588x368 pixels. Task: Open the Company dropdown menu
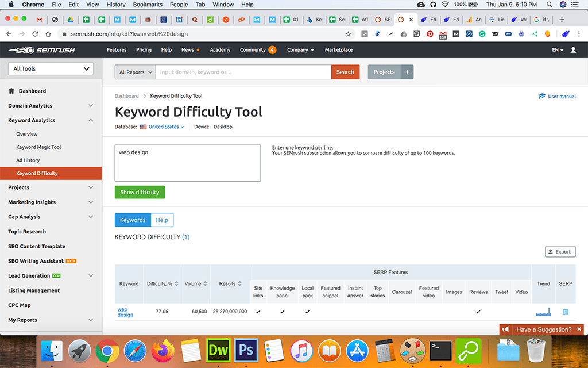(300, 50)
